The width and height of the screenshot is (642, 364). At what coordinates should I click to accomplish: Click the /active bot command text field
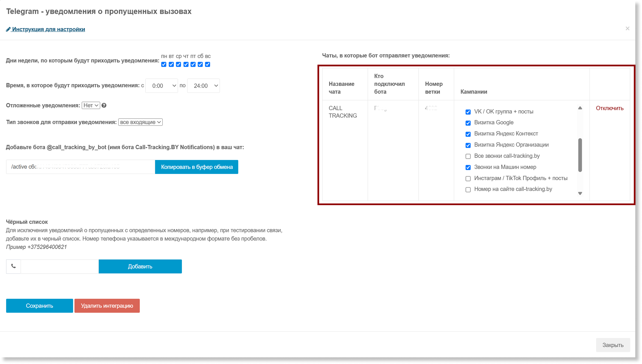click(x=81, y=167)
